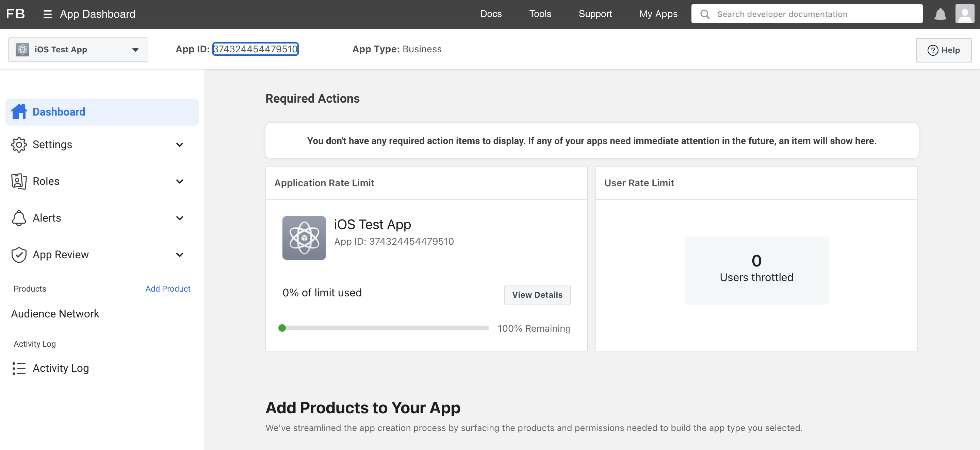Image resolution: width=980 pixels, height=450 pixels.
Task: Click the Dashboard home icon
Action: pyautogui.click(x=19, y=112)
